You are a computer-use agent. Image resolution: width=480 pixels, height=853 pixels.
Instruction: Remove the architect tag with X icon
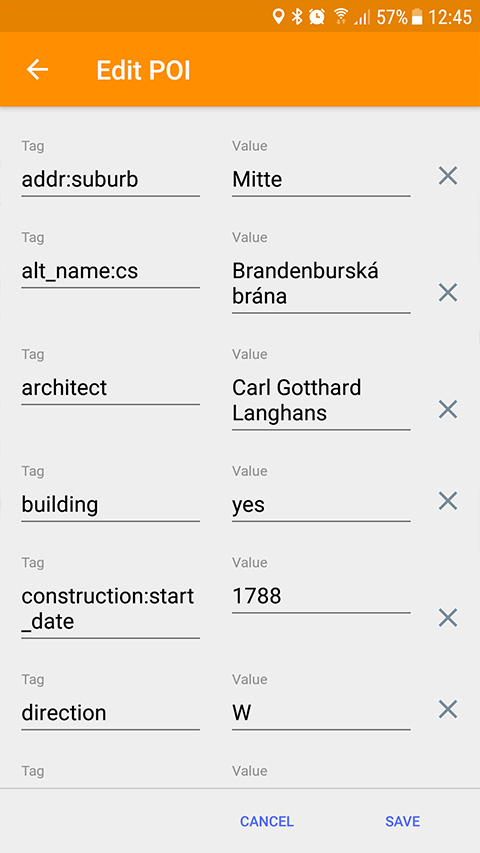(x=448, y=410)
